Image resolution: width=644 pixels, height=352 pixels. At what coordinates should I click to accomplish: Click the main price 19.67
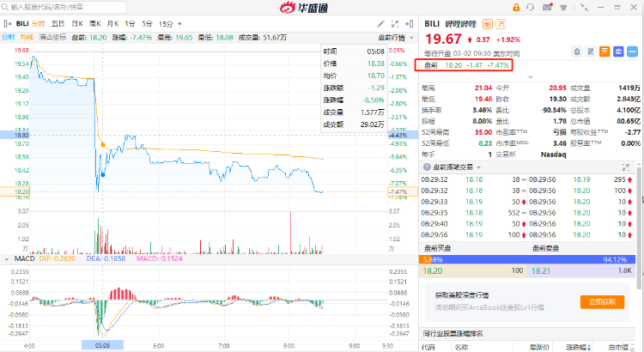coord(443,39)
